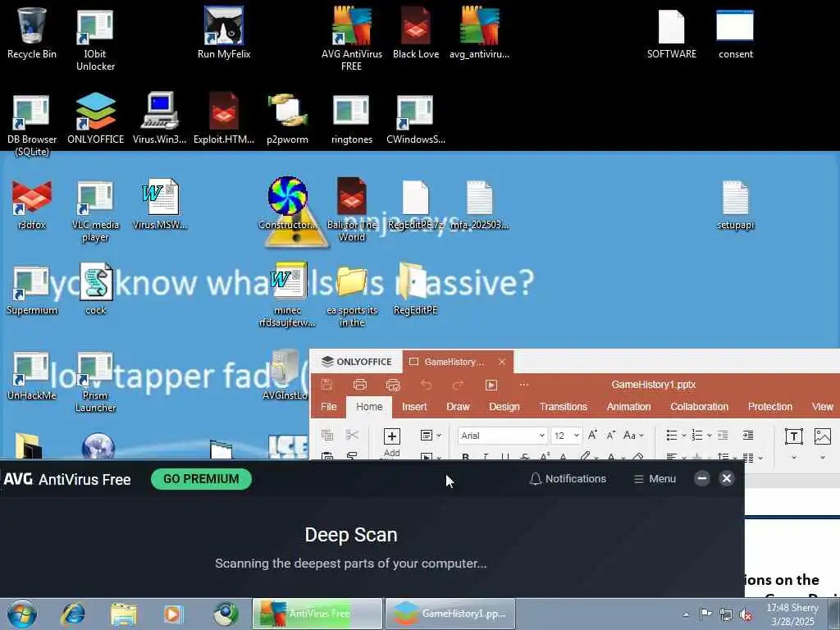Open the AVG AntiVirus FREE desktop shortcut
This screenshot has height=630, width=840.
coord(351,39)
